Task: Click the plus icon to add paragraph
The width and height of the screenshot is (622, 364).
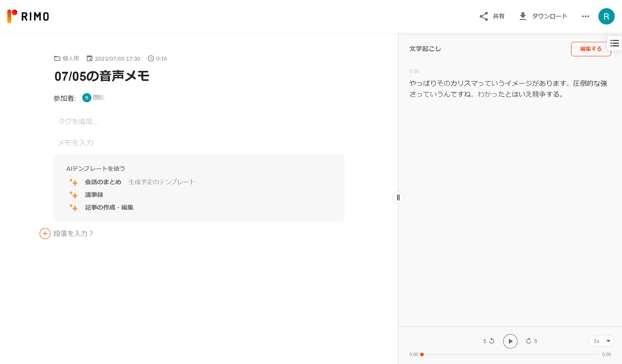Action: 45,233
